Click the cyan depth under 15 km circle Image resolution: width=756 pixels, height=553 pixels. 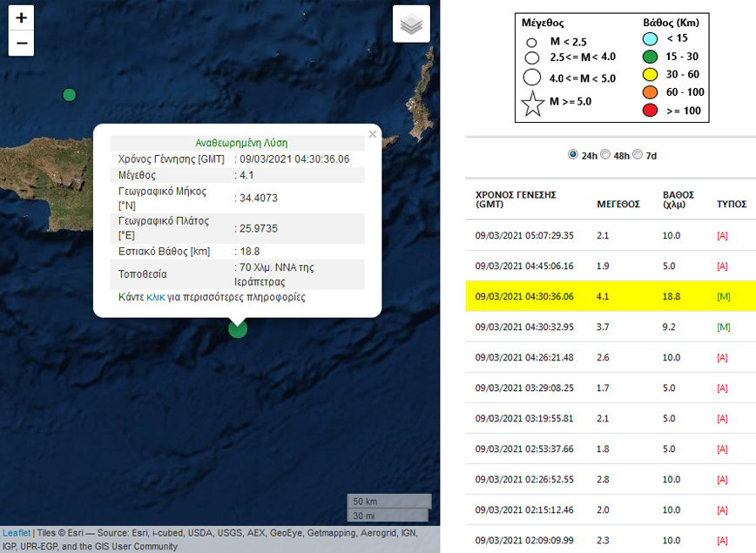coord(651,37)
